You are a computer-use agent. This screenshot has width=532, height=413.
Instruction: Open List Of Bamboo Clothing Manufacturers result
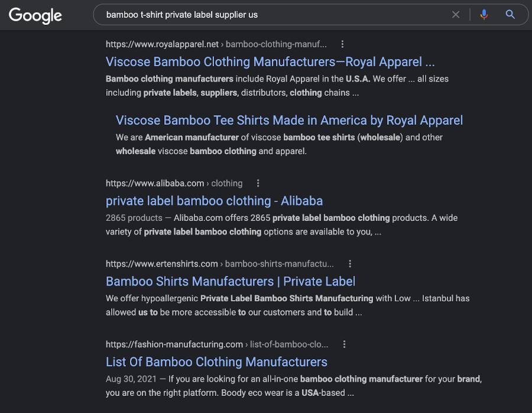tap(216, 362)
